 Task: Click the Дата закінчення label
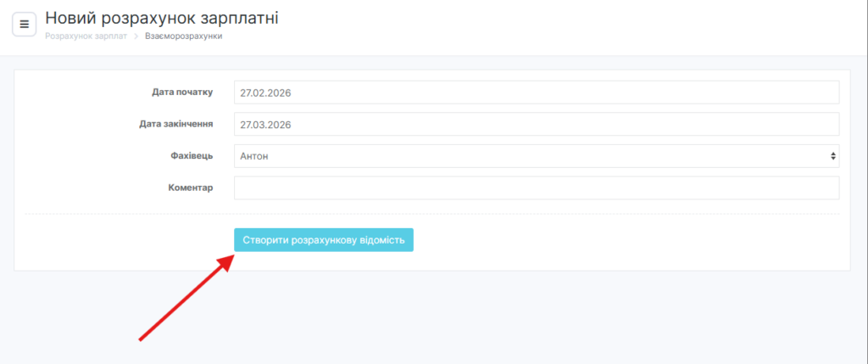pyautogui.click(x=175, y=124)
